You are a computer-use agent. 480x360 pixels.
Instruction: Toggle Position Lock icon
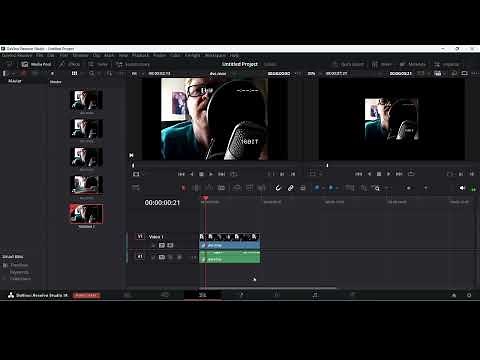[x=303, y=188]
